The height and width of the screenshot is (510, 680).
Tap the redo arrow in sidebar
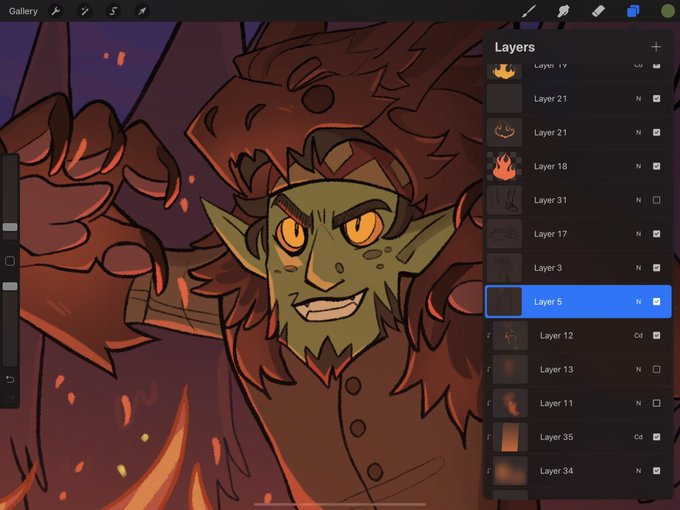(x=10, y=398)
